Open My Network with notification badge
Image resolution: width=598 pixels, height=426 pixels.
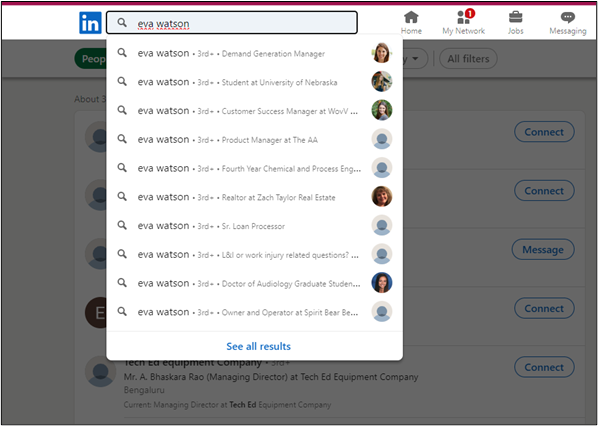(463, 23)
